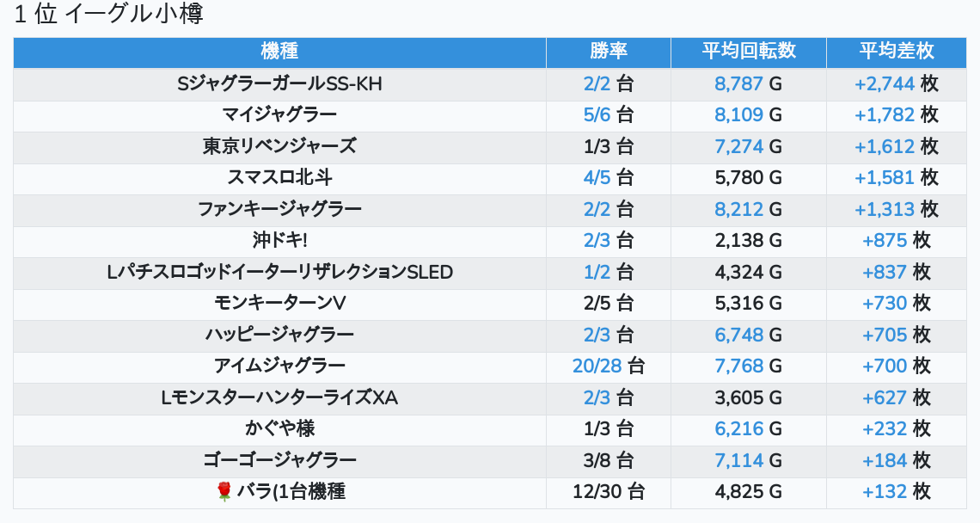The height and width of the screenshot is (523, 980).
Task: Open SジャグラーガールSS-KH row name
Action: click(279, 83)
